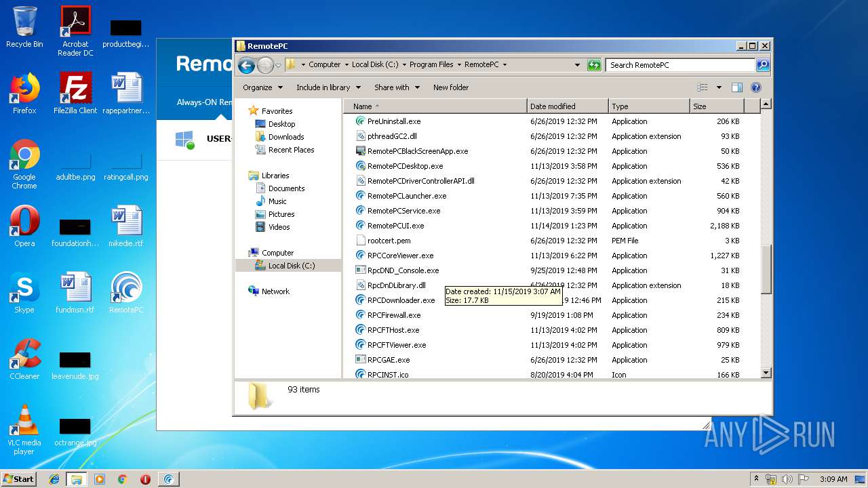The image size is (868, 488).
Task: Select RpcDND_Console.exe icon
Action: [x=361, y=270]
